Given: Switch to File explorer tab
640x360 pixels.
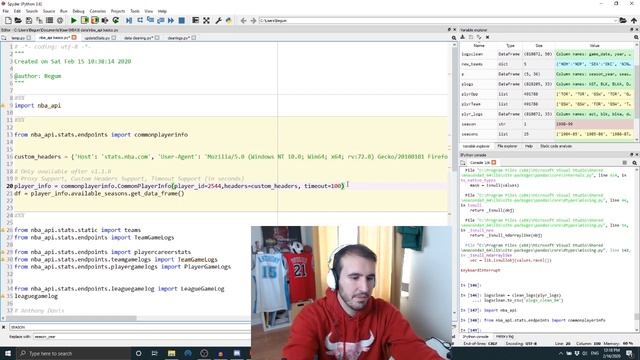Looking at the screenshot, I should pyautogui.click(x=507, y=146).
